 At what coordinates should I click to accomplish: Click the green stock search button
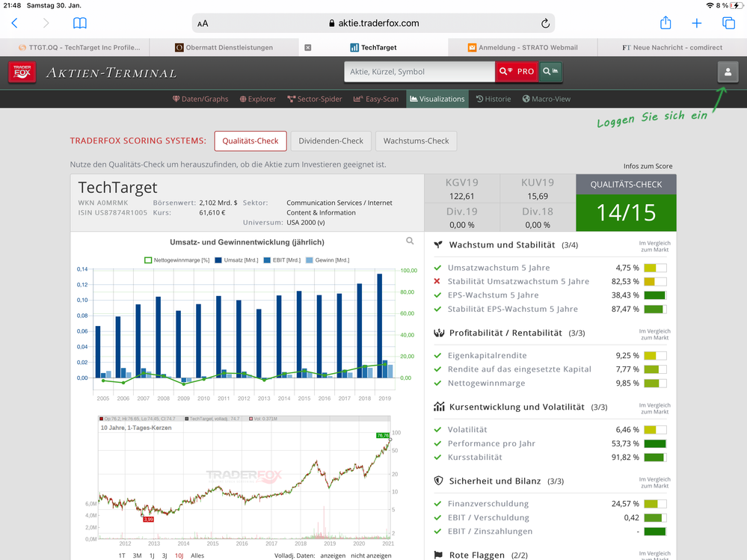tap(550, 72)
